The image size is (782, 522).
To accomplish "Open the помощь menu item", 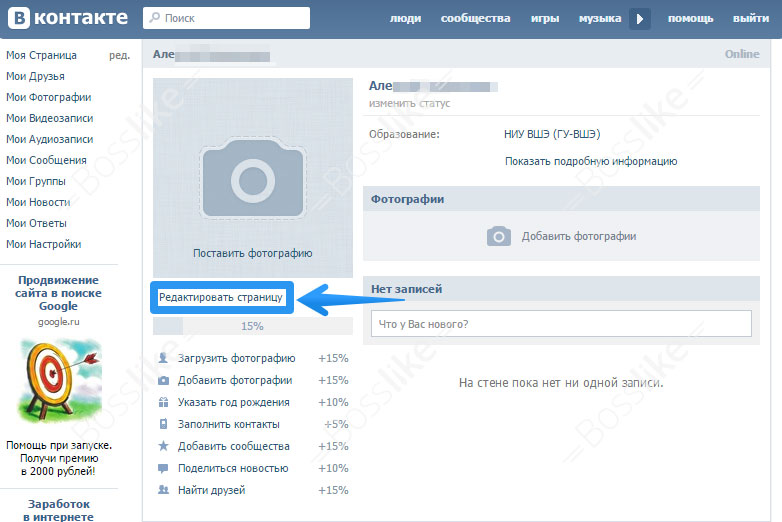I will 691,18.
